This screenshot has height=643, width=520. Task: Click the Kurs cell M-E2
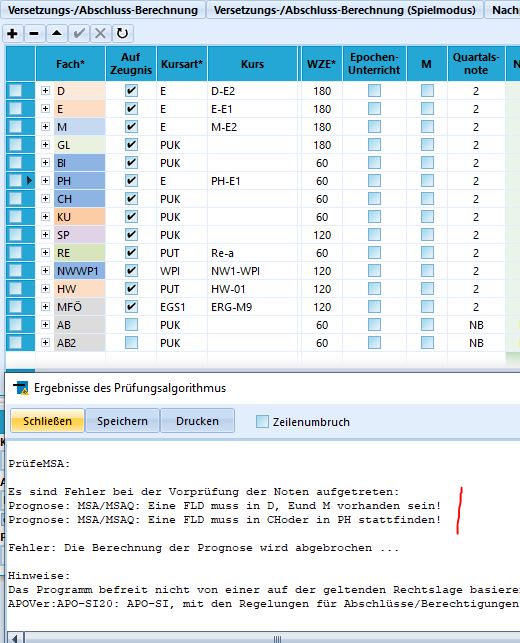coord(253,127)
